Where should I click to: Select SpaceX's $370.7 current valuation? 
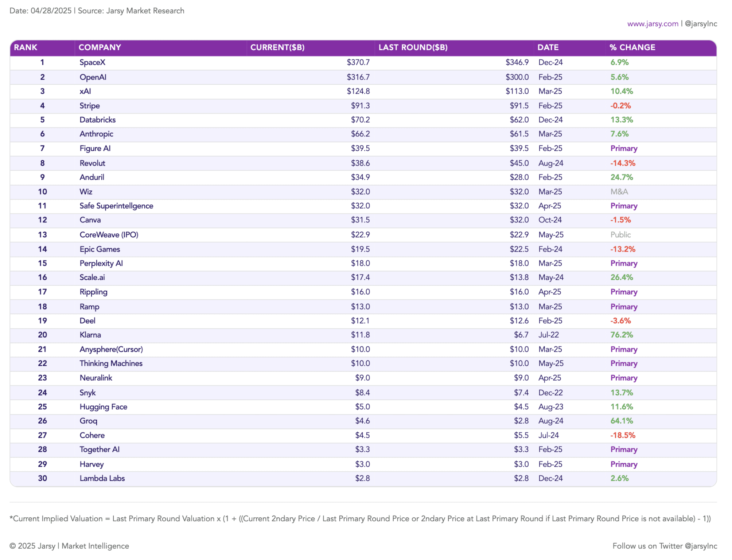click(358, 62)
